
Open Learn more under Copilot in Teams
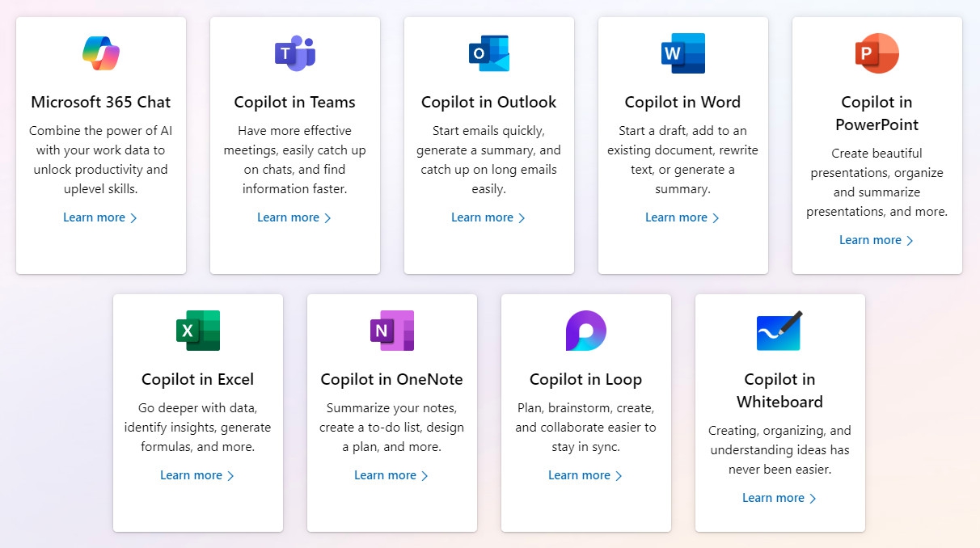294,217
